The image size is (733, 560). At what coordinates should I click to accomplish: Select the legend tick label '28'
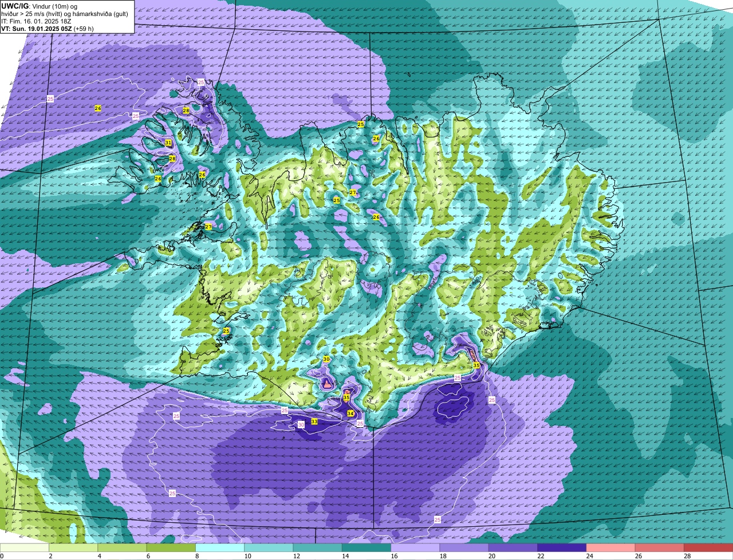687,556
